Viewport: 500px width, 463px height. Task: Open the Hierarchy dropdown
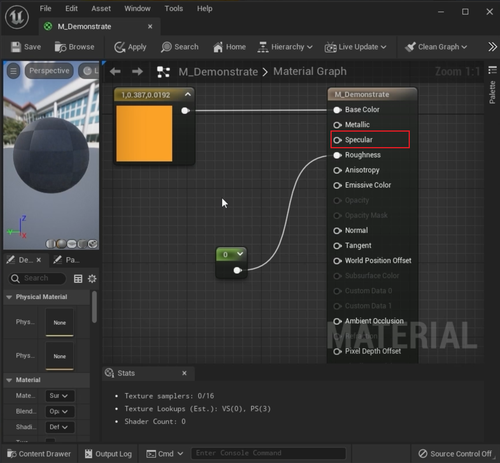pos(285,47)
